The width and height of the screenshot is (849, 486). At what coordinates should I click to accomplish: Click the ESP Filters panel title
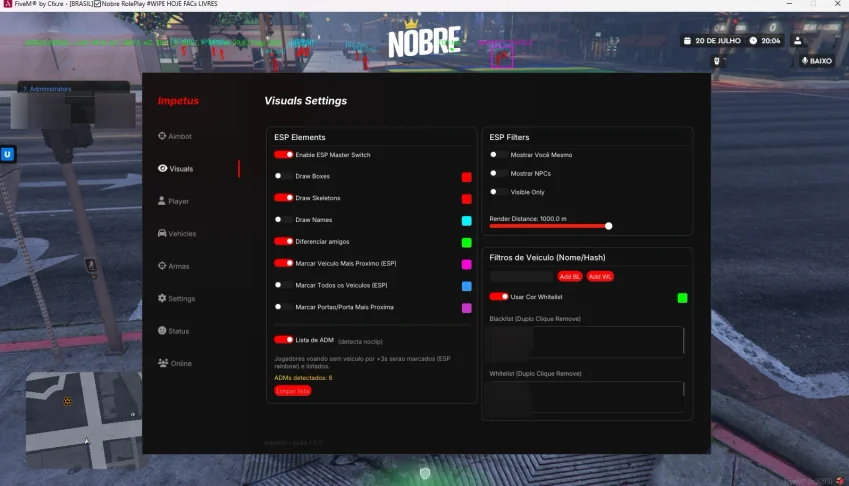pos(509,137)
